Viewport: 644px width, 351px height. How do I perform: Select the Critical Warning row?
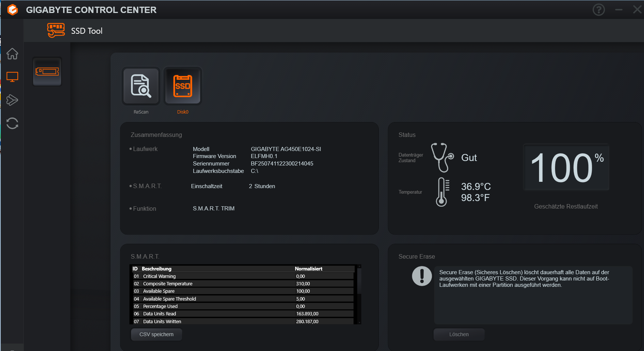click(243, 276)
